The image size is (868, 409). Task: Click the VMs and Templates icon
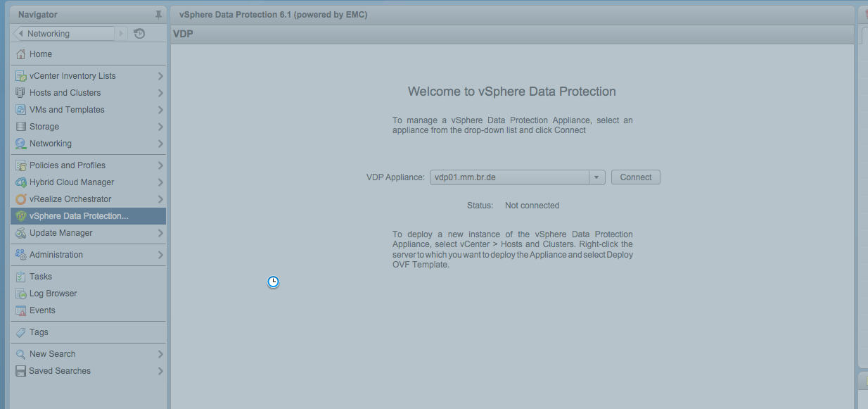click(21, 110)
